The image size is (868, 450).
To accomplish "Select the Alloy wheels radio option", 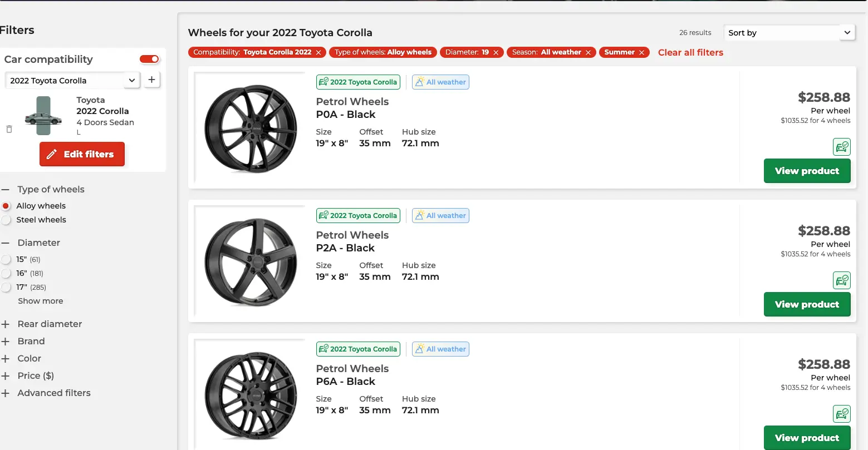I will [6, 206].
